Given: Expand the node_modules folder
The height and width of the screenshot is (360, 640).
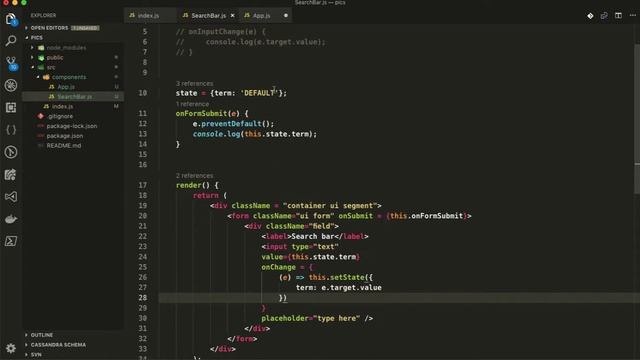Looking at the screenshot, I should 66,48.
